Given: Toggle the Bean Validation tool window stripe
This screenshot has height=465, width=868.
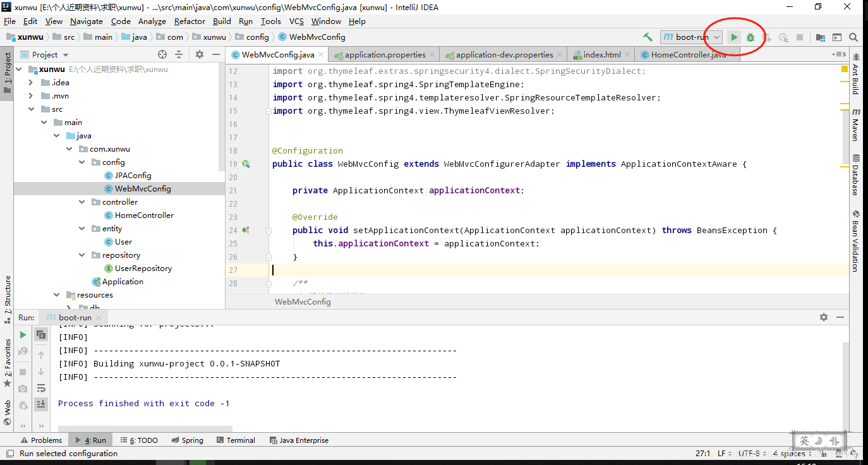Looking at the screenshot, I should (856, 241).
